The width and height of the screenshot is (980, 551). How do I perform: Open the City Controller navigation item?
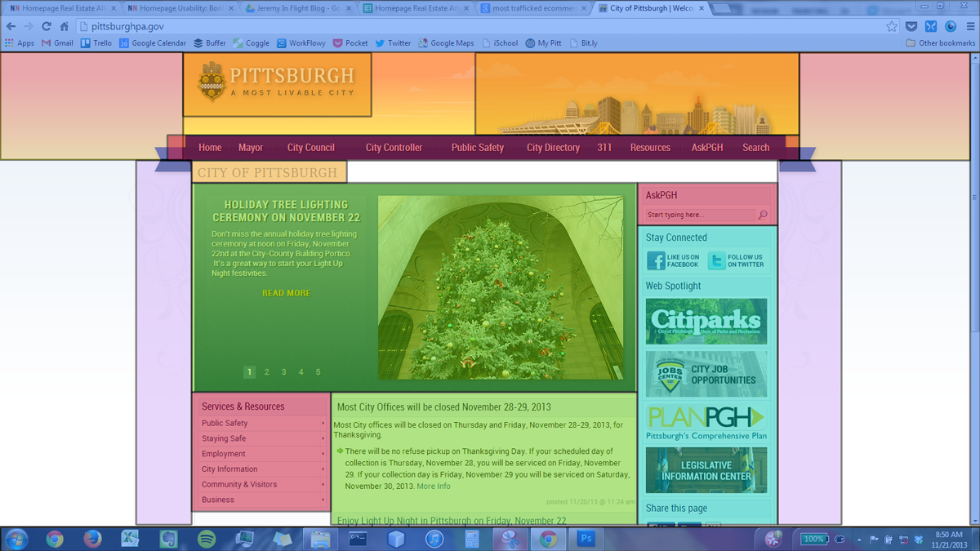pyautogui.click(x=394, y=148)
